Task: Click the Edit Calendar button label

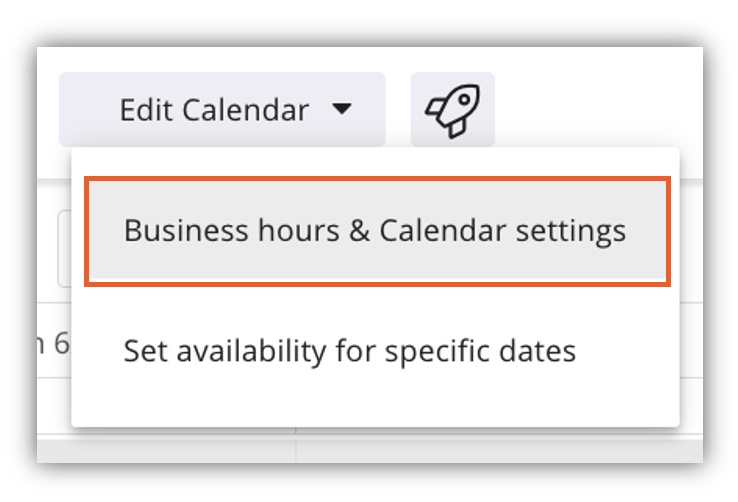Action: click(x=214, y=110)
